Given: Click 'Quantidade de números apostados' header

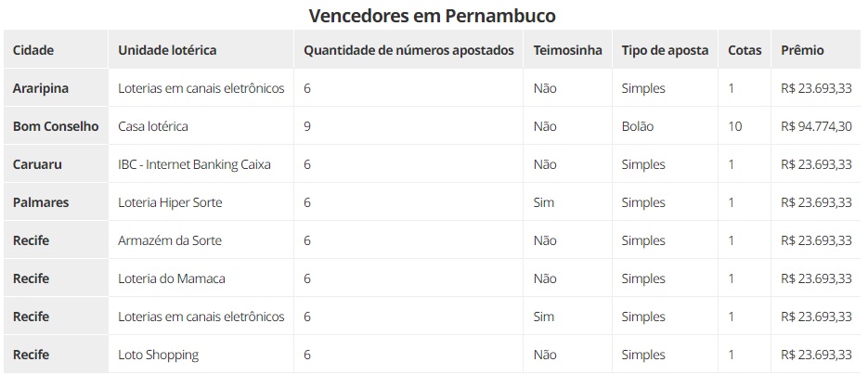Looking at the screenshot, I should [408, 50].
